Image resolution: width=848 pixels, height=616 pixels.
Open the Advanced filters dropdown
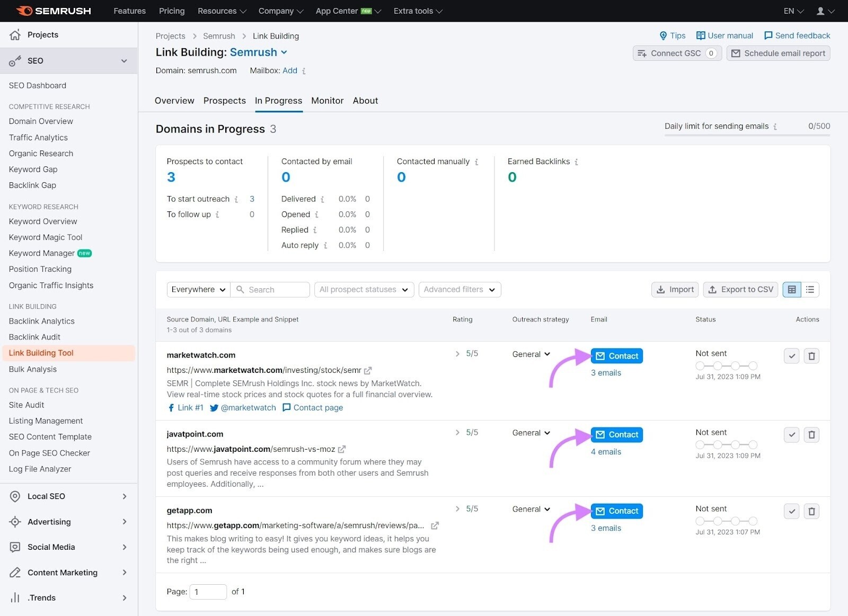[459, 290]
